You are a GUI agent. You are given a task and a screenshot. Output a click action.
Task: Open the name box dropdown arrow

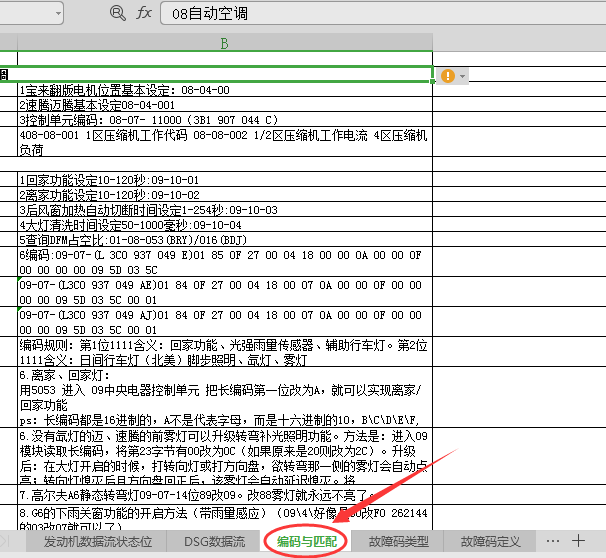58,13
